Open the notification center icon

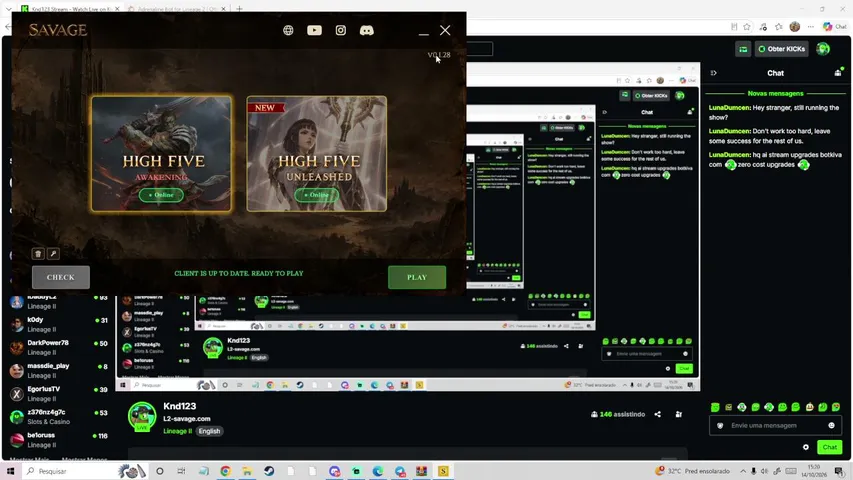click(839, 471)
